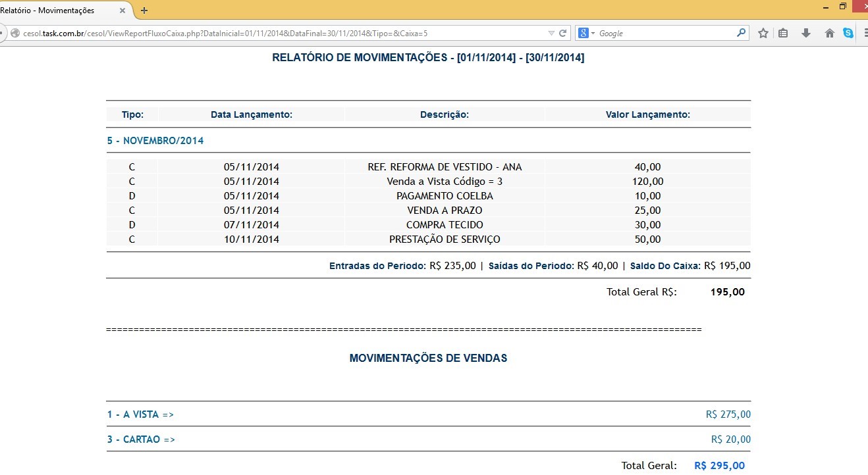Go to the Firefox home page icon
Viewport: 868px width, 475px height.
[829, 33]
